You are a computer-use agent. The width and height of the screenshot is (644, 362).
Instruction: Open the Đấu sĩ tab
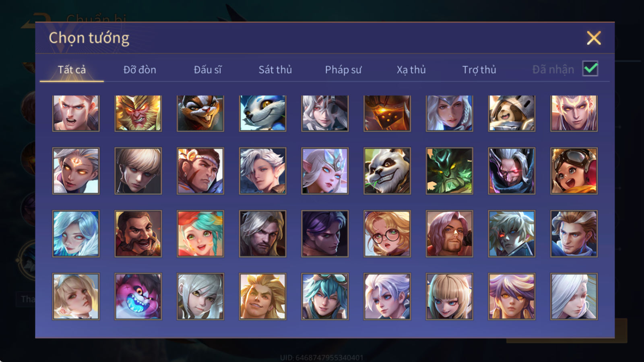coord(207,70)
